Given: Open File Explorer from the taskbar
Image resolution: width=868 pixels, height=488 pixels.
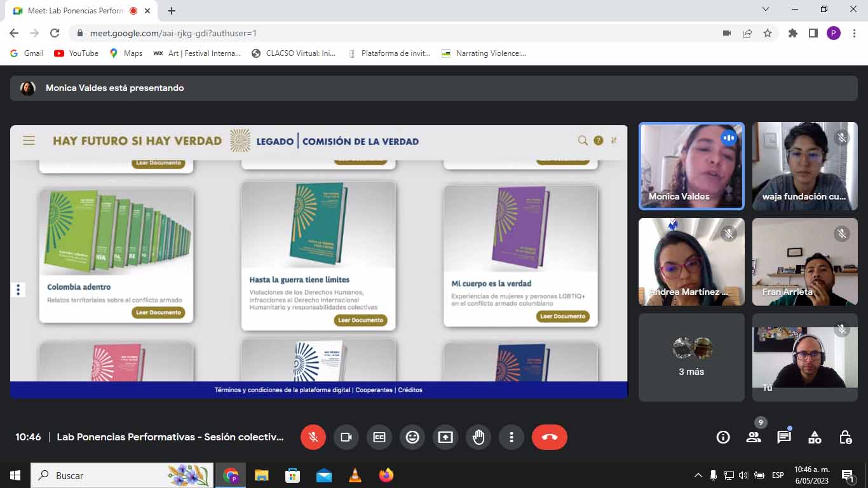Looking at the screenshot, I should pyautogui.click(x=261, y=475).
